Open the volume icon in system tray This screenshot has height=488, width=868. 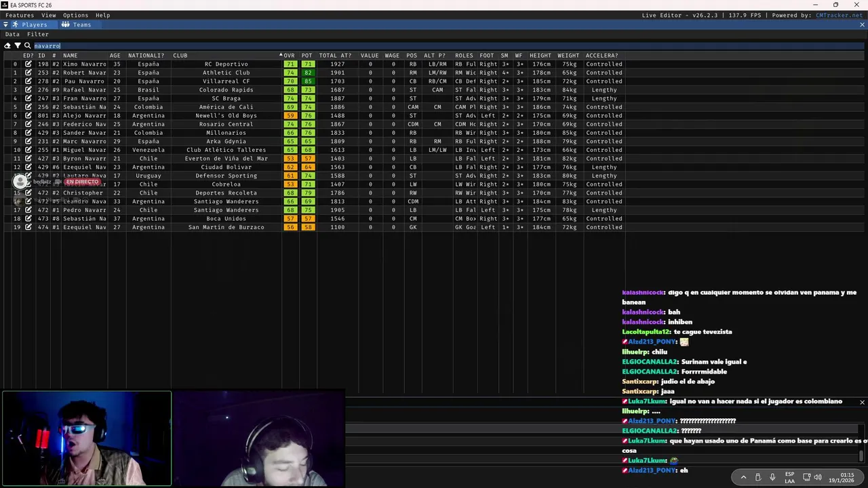click(818, 477)
